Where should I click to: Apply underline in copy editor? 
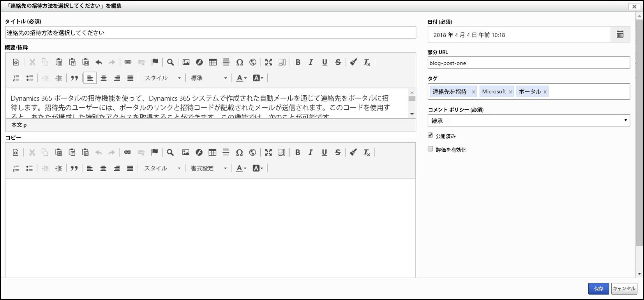(x=324, y=153)
